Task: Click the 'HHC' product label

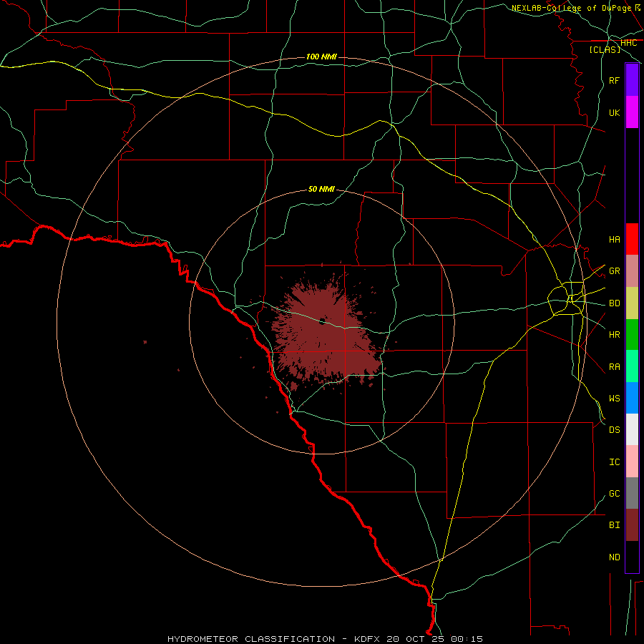Action: click(x=628, y=43)
